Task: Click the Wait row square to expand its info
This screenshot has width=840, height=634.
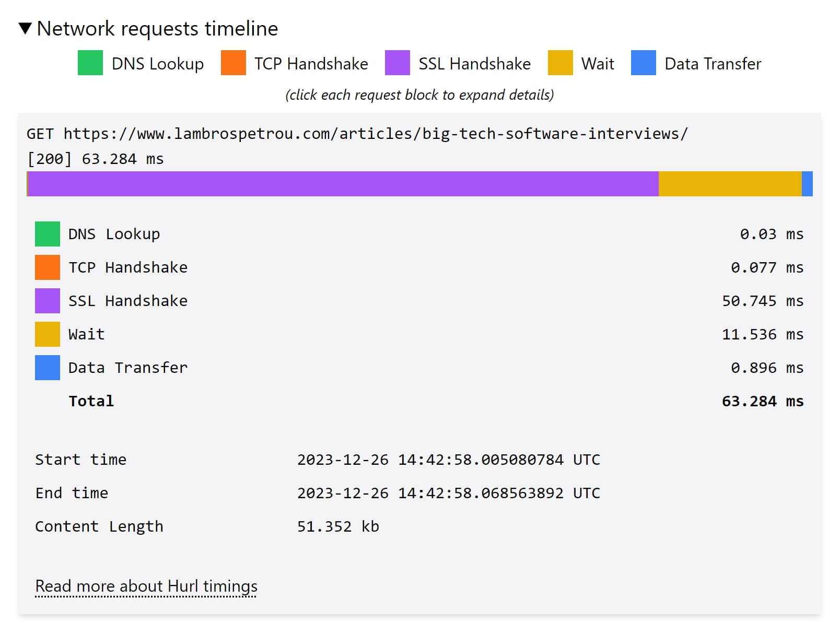Action: pos(46,334)
